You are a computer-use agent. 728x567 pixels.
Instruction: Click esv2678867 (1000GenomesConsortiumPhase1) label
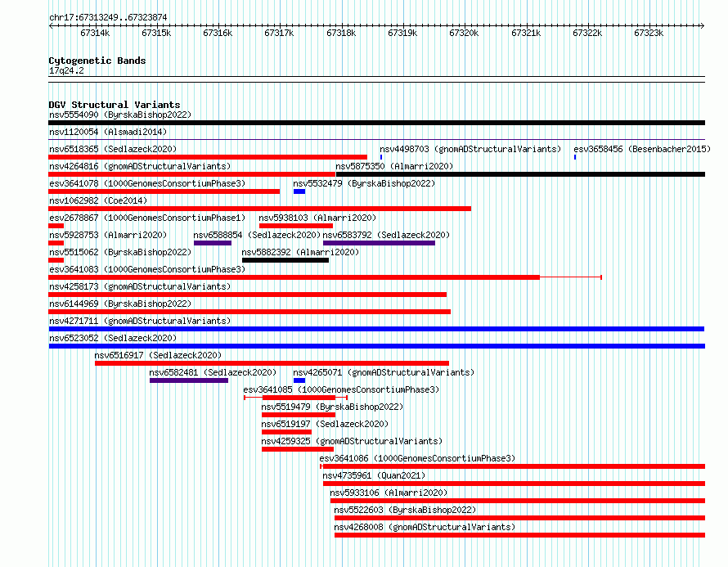pos(147,218)
